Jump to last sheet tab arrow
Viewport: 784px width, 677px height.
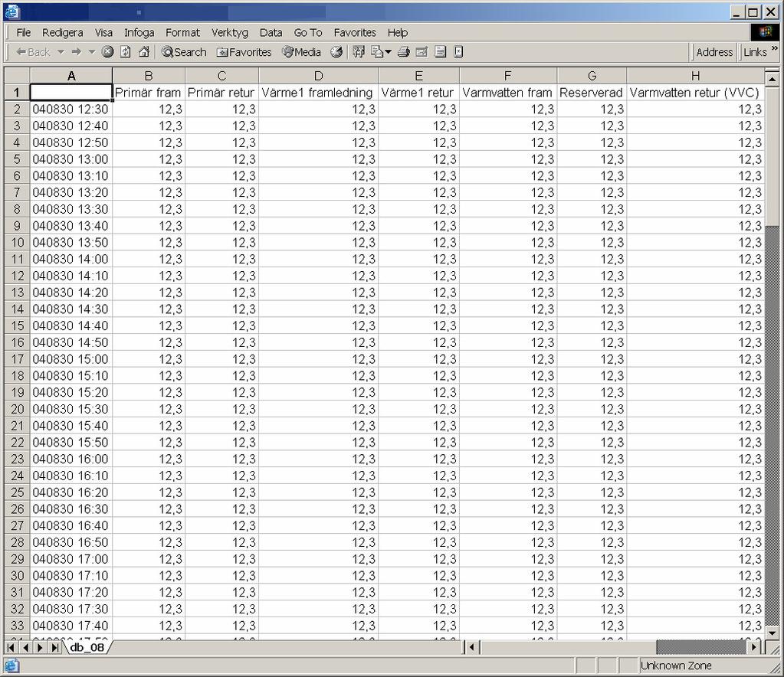55,648
